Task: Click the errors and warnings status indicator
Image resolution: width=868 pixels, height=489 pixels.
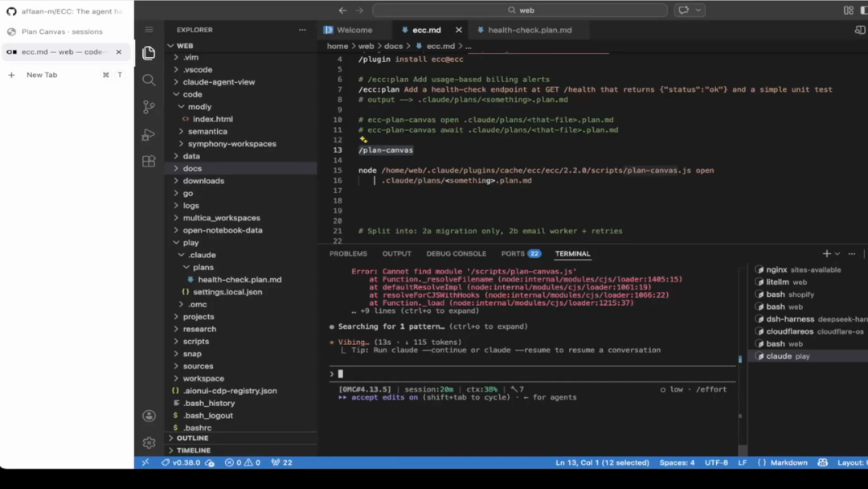Action: (x=243, y=462)
